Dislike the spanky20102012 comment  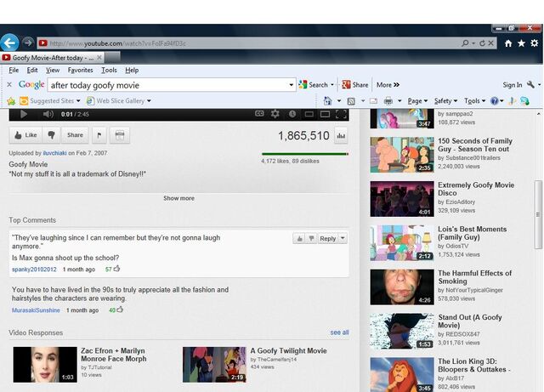click(312, 239)
